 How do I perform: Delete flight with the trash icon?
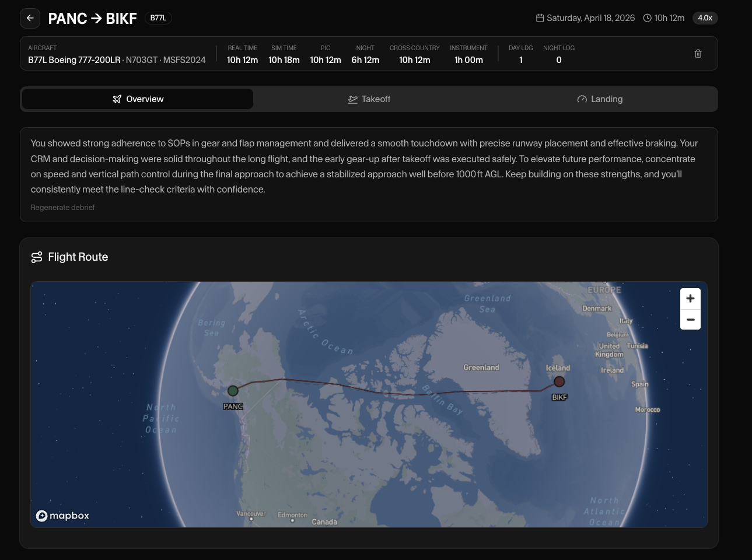point(698,54)
